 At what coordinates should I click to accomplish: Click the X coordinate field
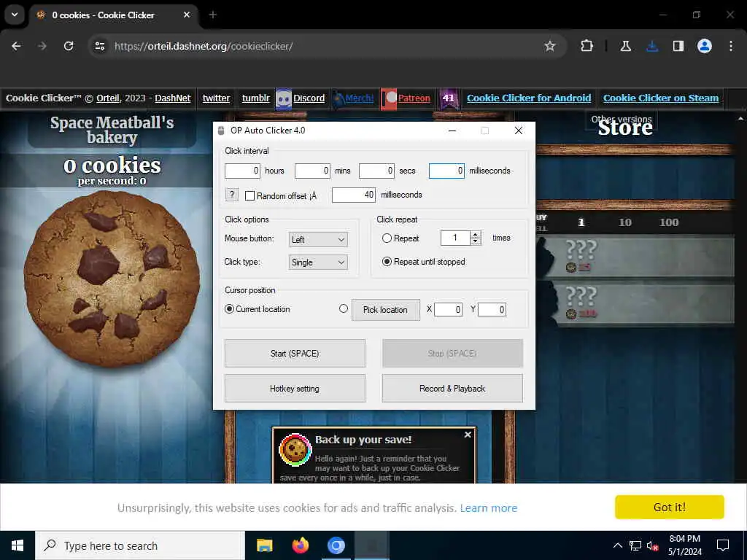click(x=448, y=309)
